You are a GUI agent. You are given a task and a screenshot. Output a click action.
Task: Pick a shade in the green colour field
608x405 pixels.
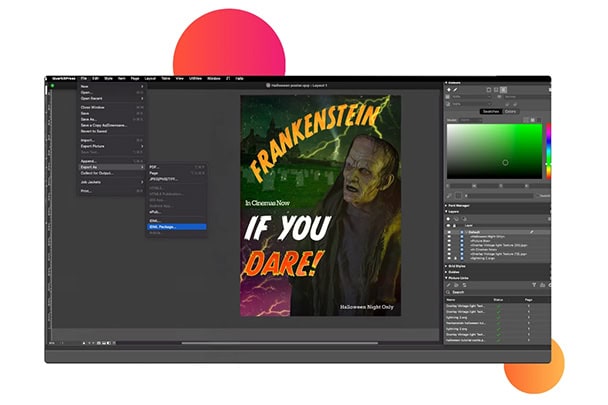pyautogui.click(x=494, y=151)
